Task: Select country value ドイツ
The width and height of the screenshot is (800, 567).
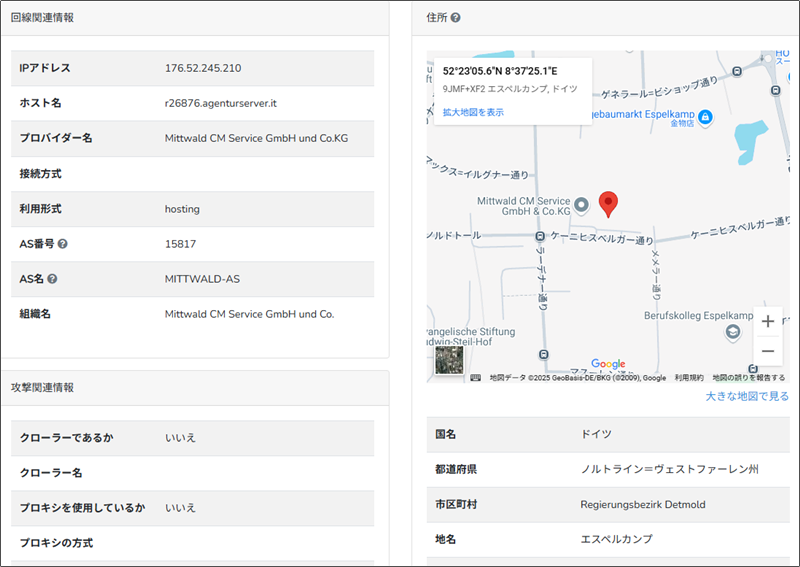Action: [x=596, y=434]
